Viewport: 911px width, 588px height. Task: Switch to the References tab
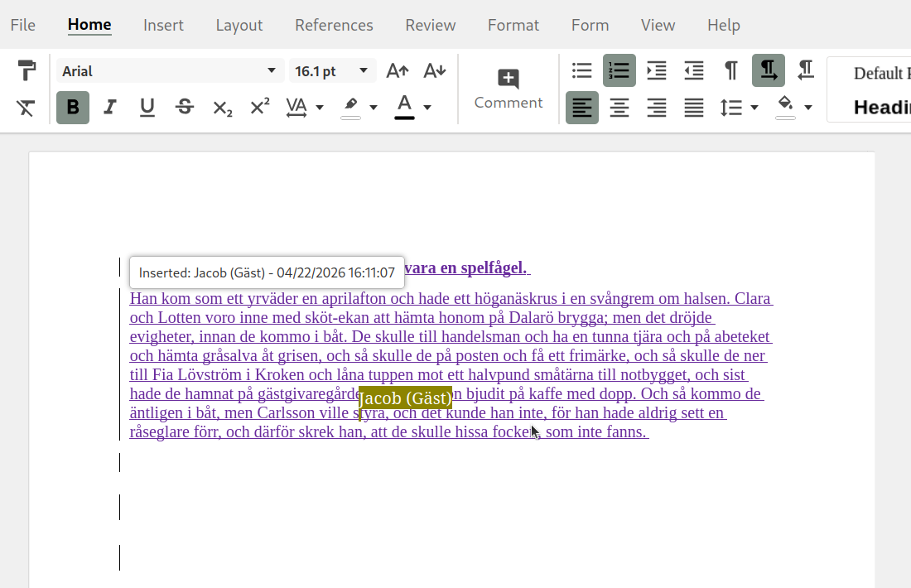pyautogui.click(x=334, y=25)
